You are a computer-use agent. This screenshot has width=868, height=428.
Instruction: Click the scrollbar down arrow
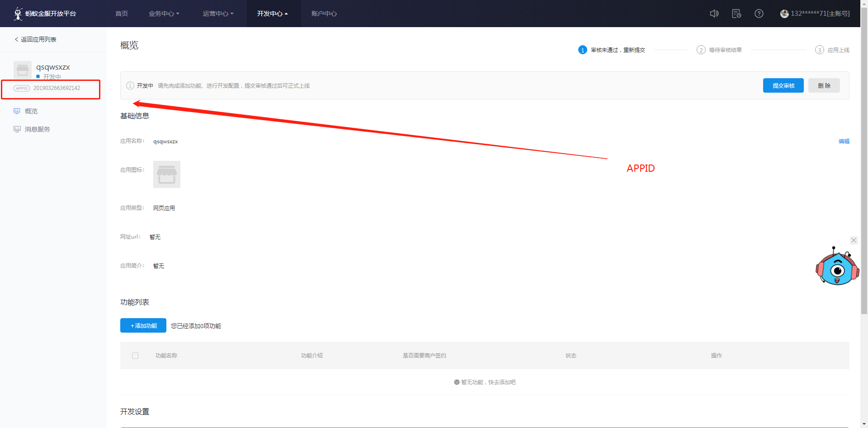pos(864,424)
